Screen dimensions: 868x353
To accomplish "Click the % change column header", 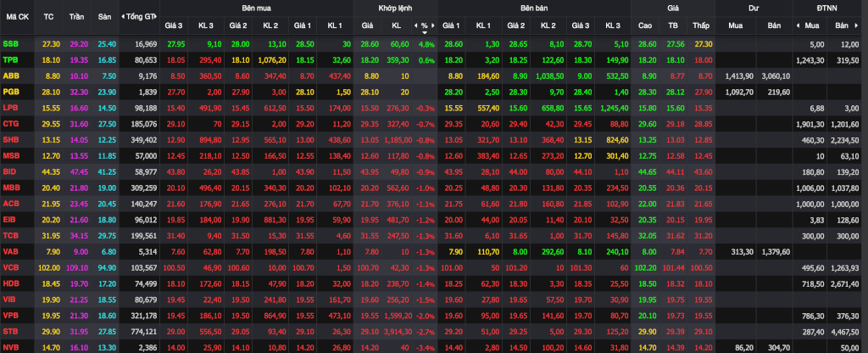I will [x=425, y=25].
